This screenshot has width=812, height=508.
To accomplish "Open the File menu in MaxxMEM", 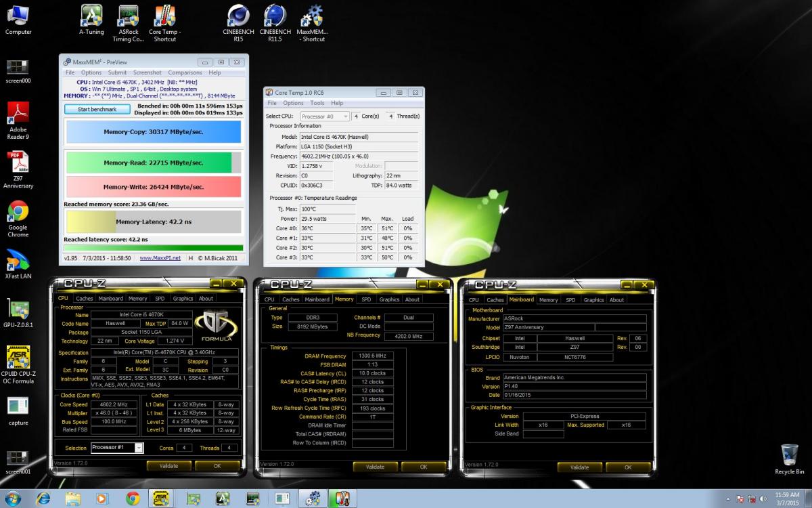I will point(70,72).
